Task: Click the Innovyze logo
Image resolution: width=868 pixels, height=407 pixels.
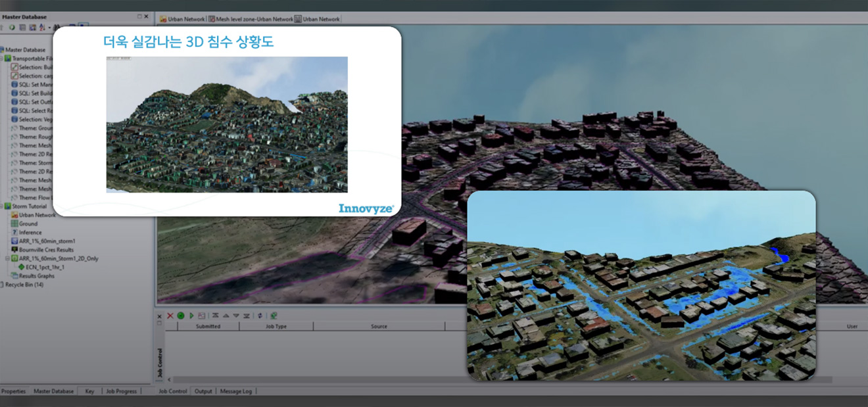Action: tap(366, 208)
